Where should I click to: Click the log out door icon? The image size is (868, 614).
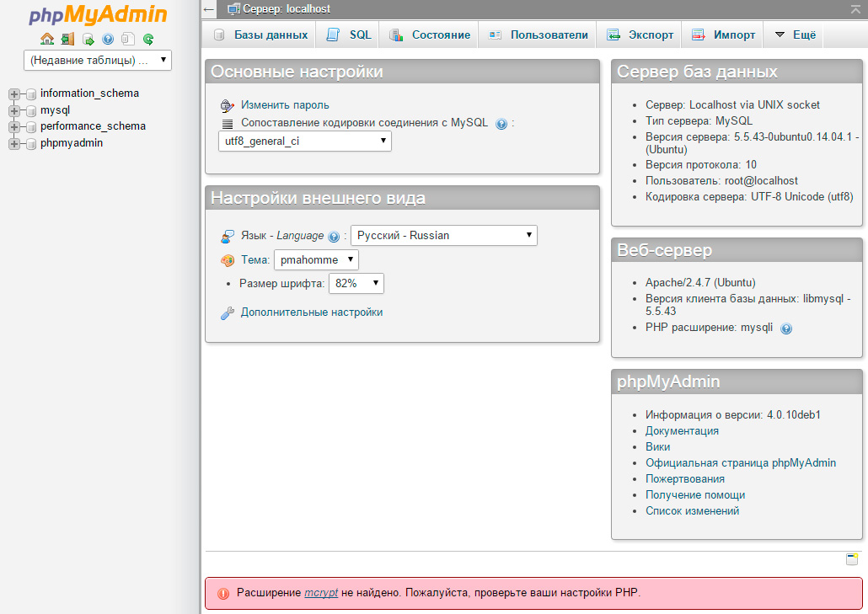point(67,39)
